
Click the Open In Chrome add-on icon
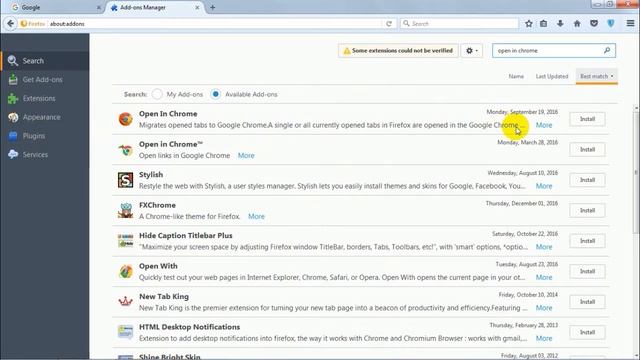[125, 119]
